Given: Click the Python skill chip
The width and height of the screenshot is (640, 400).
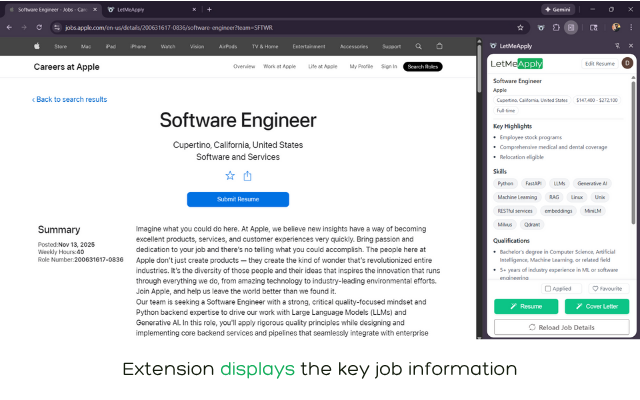Looking at the screenshot, I should 505,184.
